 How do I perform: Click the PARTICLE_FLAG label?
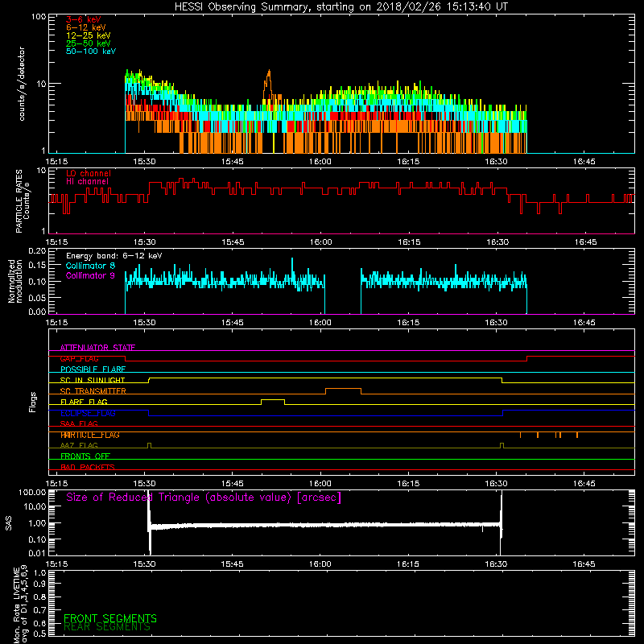(90, 435)
